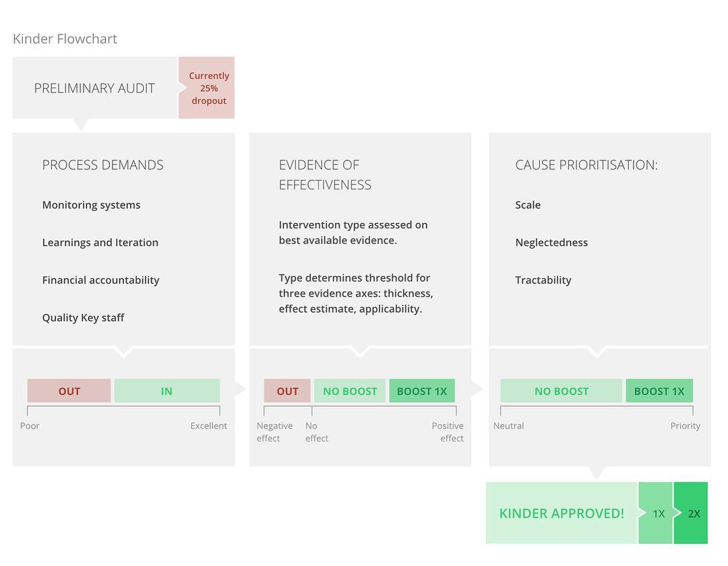
Task: Click the NO BOOST bar above Neutral
Action: (x=562, y=391)
